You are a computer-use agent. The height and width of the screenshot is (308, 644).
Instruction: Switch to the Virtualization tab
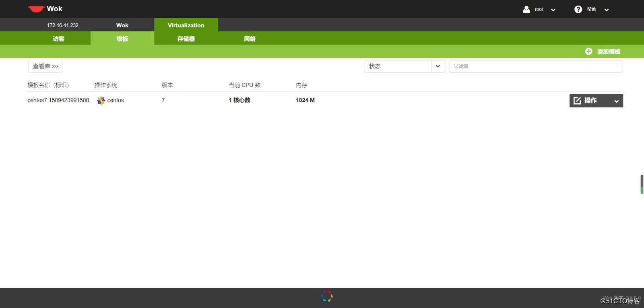tap(186, 25)
